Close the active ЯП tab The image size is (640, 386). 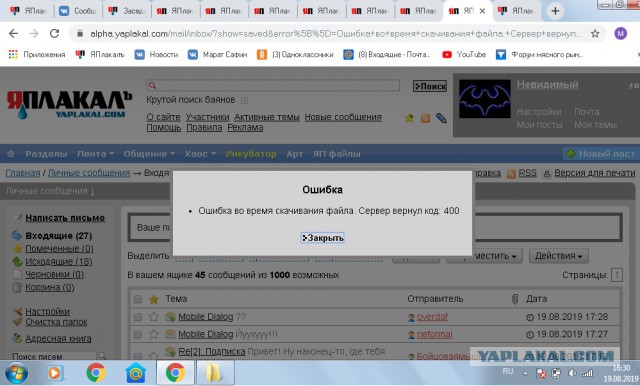pyautogui.click(x=482, y=11)
